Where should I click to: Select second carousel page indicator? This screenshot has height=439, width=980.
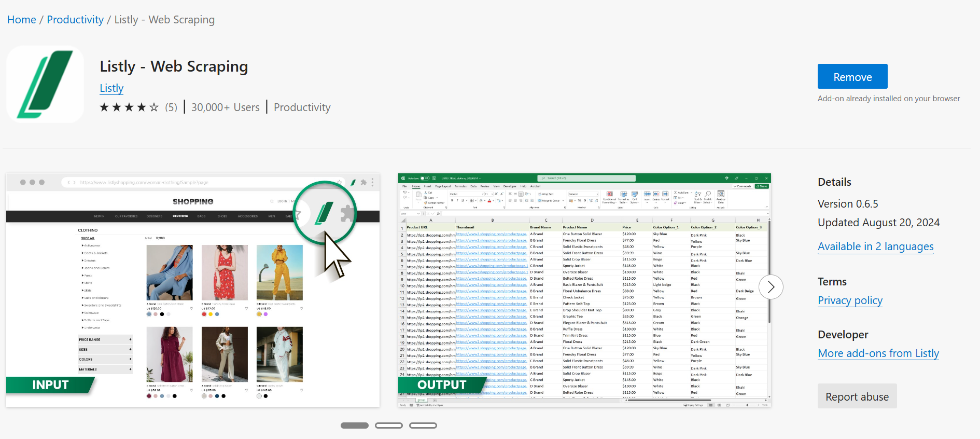389,426
